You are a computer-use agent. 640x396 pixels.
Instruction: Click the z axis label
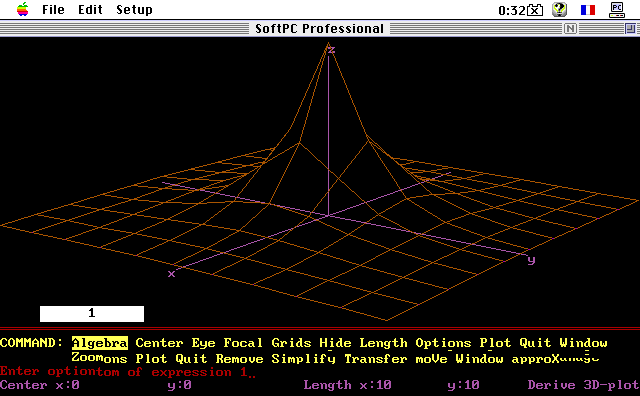331,50
